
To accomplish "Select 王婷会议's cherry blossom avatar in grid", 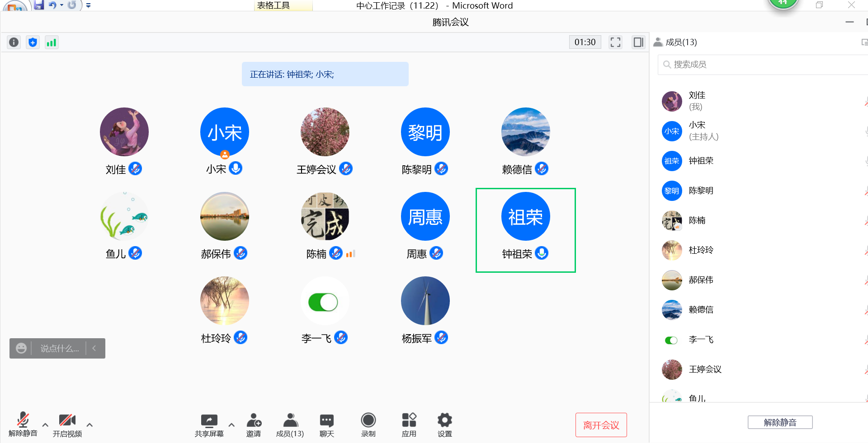I will click(325, 132).
